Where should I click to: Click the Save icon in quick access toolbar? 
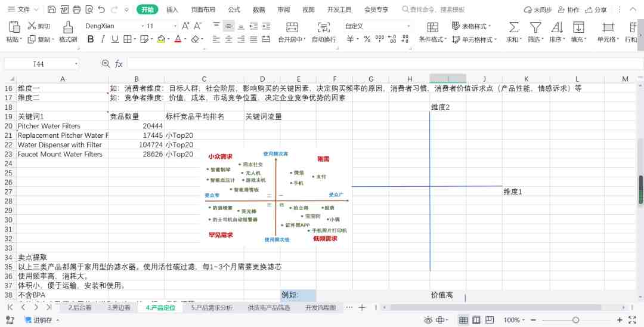pyautogui.click(x=52, y=10)
